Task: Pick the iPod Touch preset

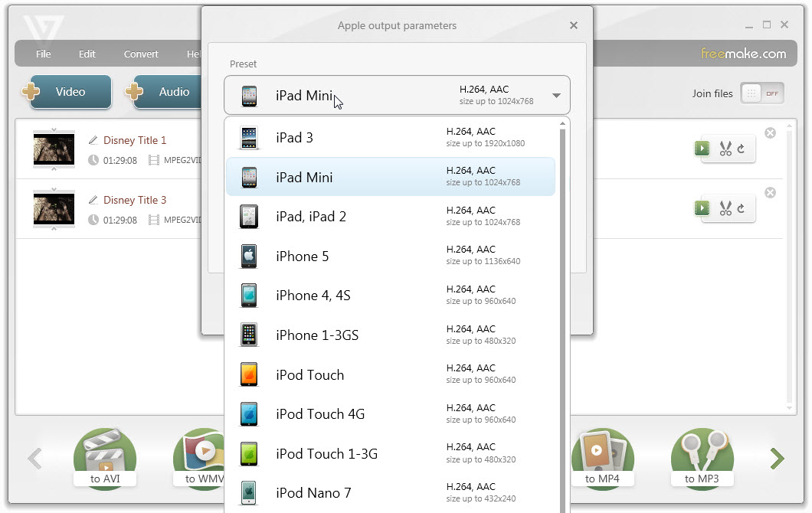Action: pyautogui.click(x=391, y=374)
